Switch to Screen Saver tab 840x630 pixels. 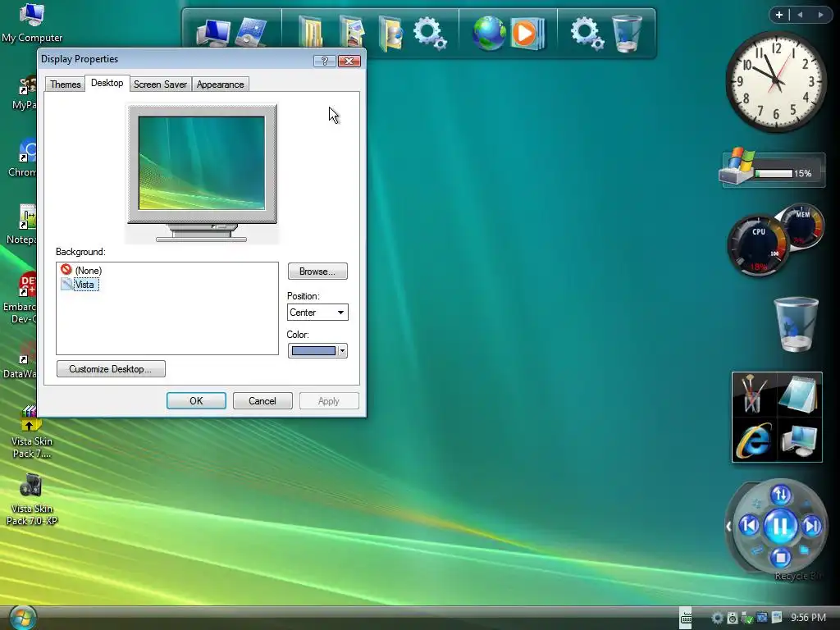point(160,84)
